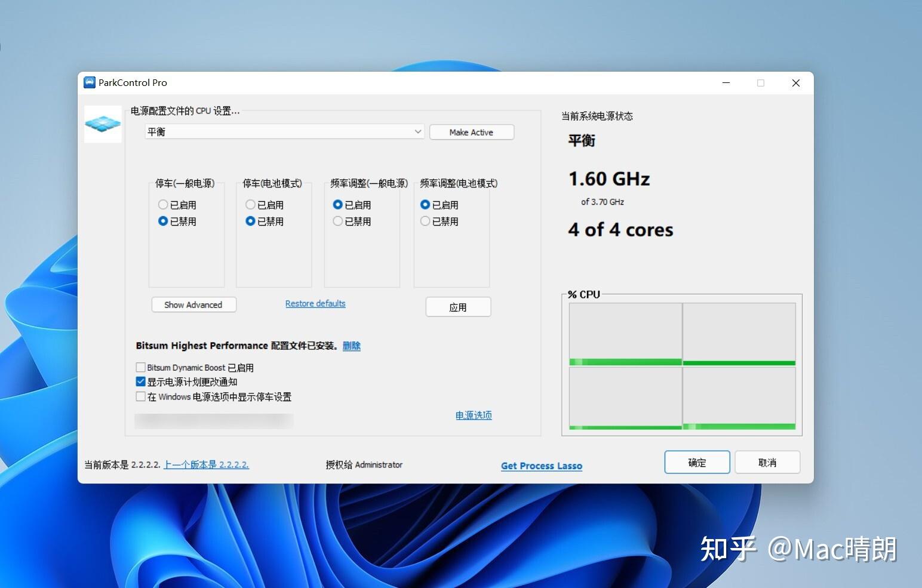Check 在 Windows 电源选项中显示停车设置
The height and width of the screenshot is (588, 922).
tap(141, 396)
